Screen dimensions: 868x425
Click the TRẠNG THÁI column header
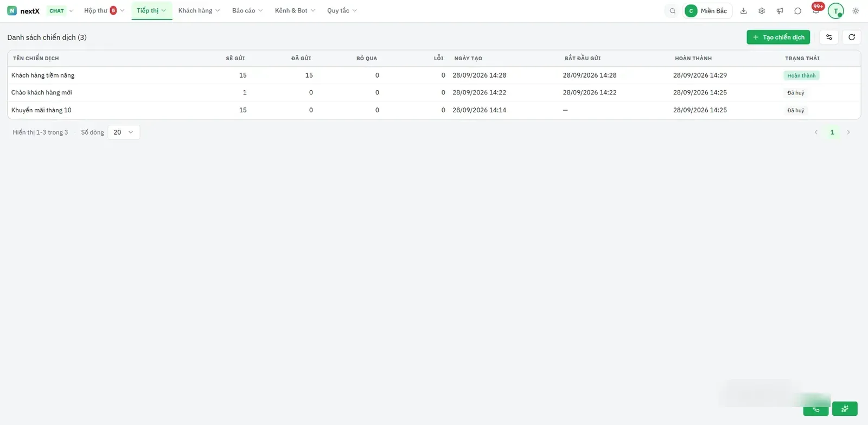[802, 59]
